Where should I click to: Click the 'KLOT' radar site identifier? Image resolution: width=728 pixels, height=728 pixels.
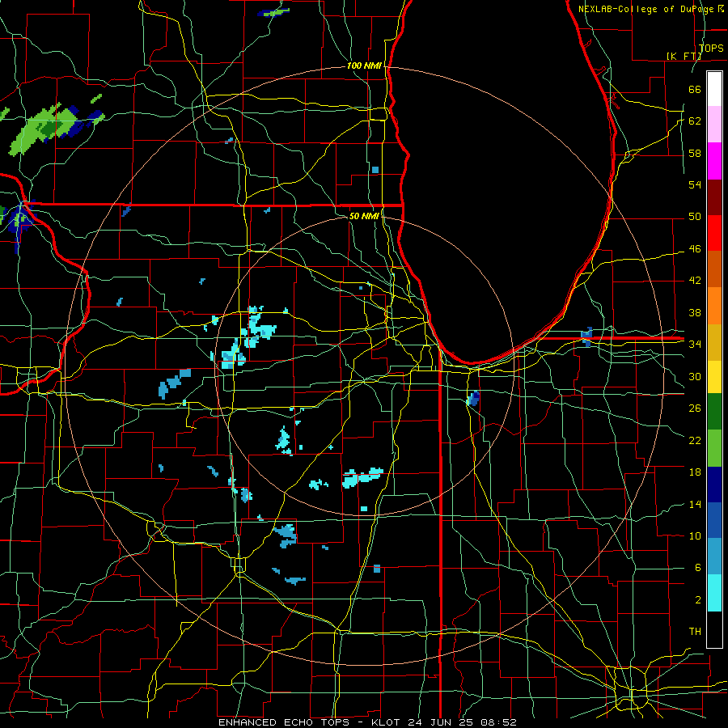click(x=387, y=722)
